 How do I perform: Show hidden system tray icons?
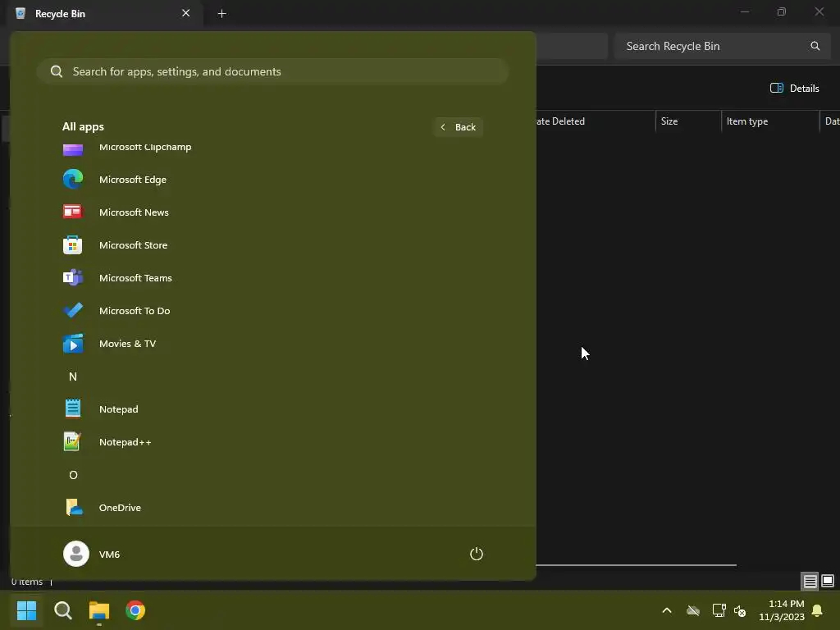667,610
